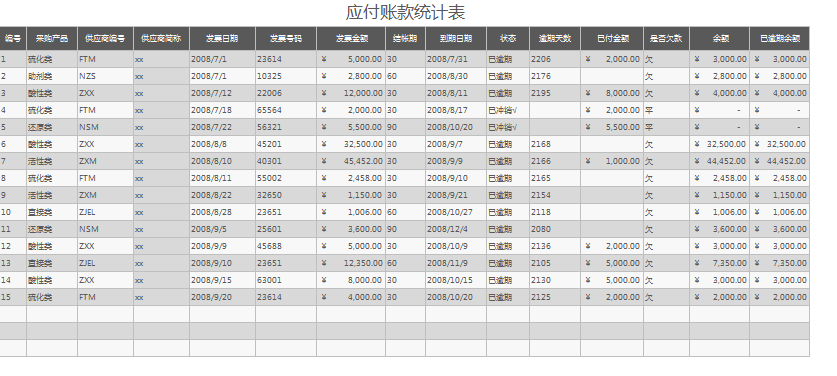The height and width of the screenshot is (376, 837).
Task: Click balance cell 7,350.00 under 余额
Action: pos(719,263)
